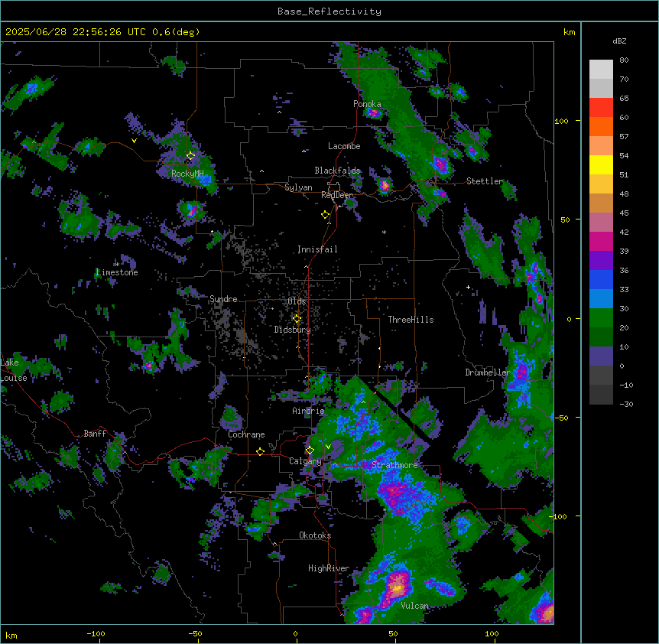
Task: Select the 42 value in the dBZ legend
Action: pyautogui.click(x=624, y=232)
